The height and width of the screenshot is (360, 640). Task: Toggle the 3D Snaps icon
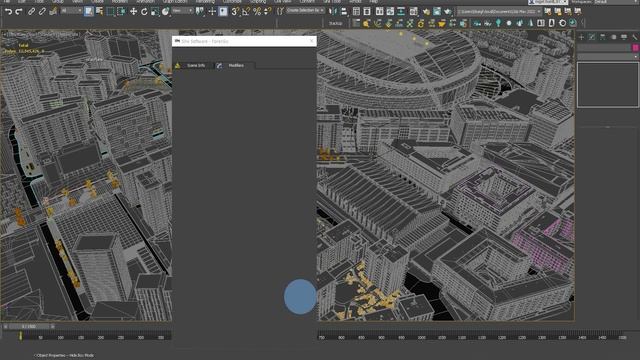point(235,11)
